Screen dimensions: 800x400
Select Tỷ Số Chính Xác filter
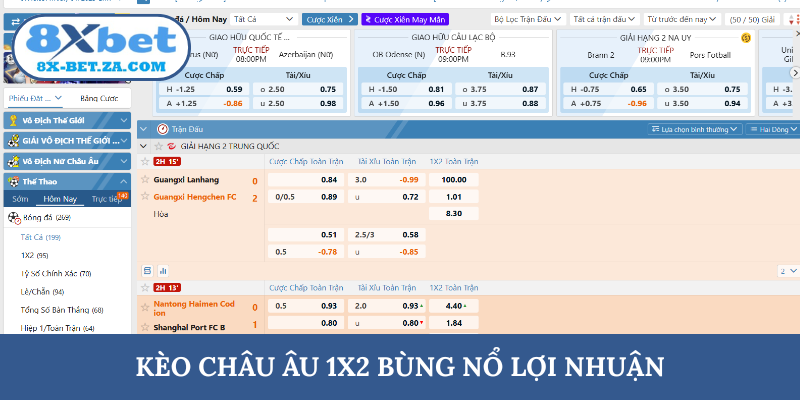(56, 273)
